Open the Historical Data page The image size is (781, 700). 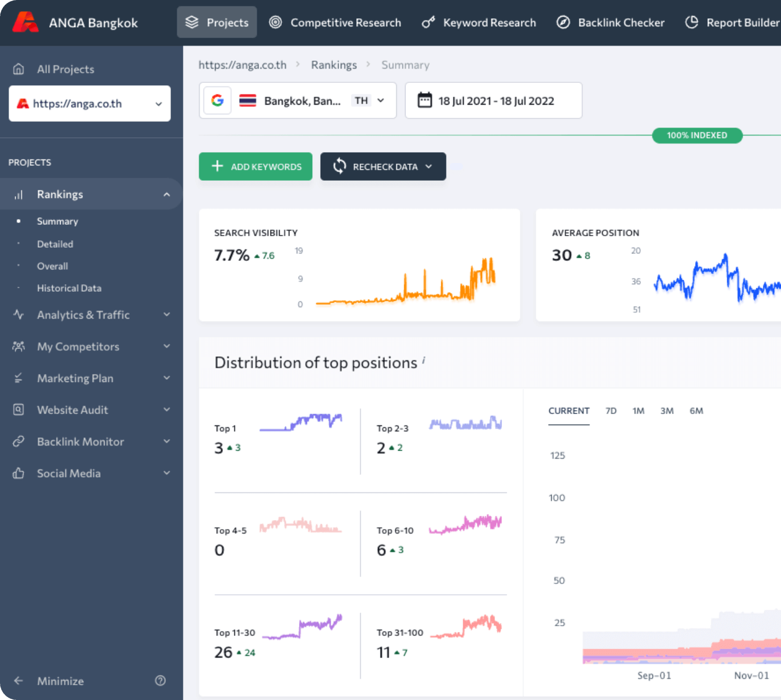[x=69, y=288]
